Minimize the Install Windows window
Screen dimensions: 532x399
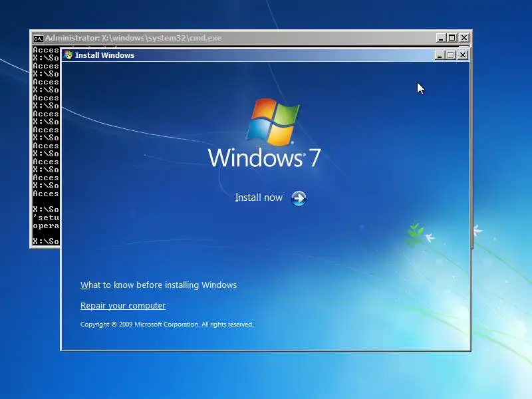point(440,55)
